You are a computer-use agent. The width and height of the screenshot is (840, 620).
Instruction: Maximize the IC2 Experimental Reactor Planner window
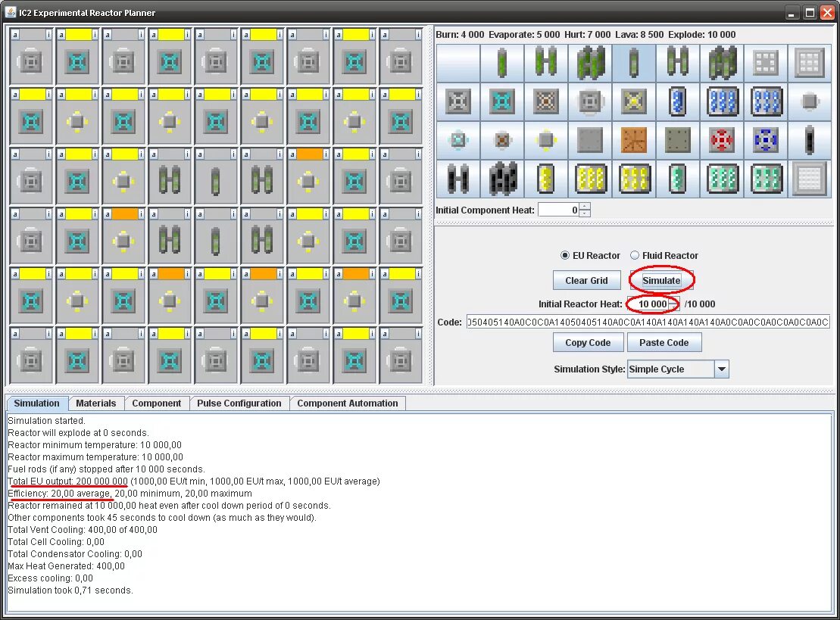(x=810, y=13)
